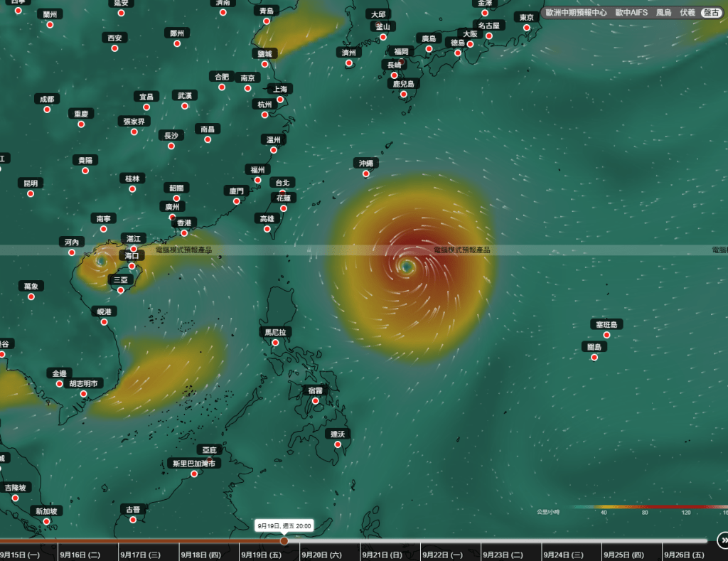The width and height of the screenshot is (728, 561).
Task: Click the 濟州 city marker
Action: pyautogui.click(x=348, y=63)
